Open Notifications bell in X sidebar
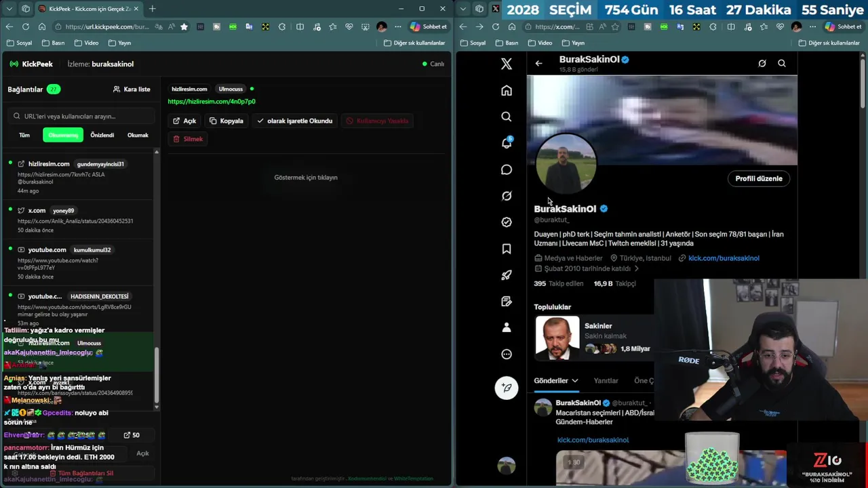 506,143
